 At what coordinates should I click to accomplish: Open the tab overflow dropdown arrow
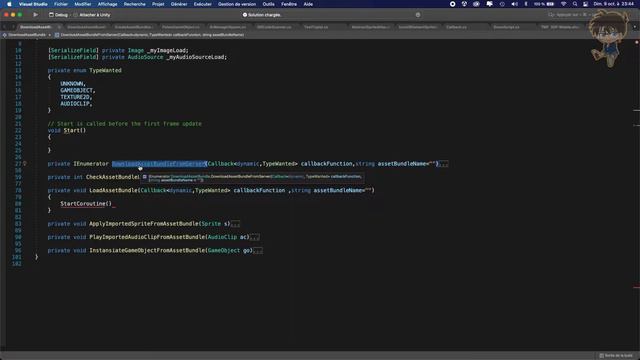point(634,27)
